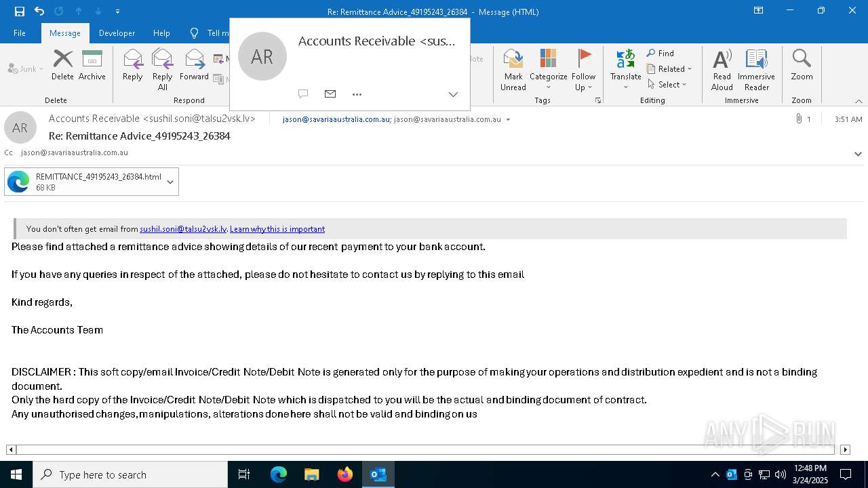Open File Explorer from the taskbar

tap(312, 474)
